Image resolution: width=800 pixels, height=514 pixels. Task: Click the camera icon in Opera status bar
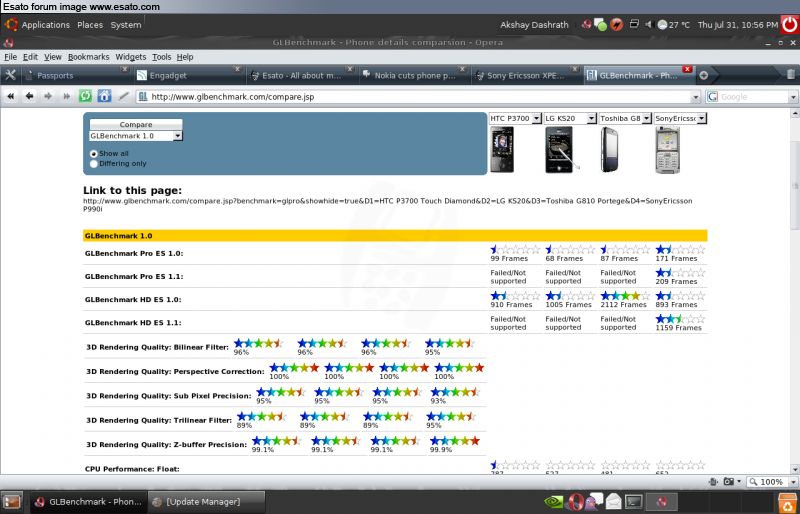[729, 481]
